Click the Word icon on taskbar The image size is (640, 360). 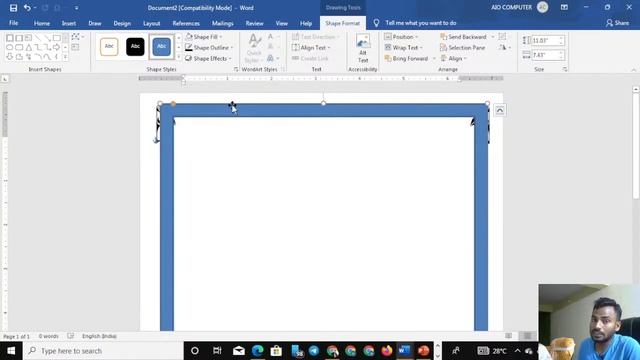tap(404, 351)
